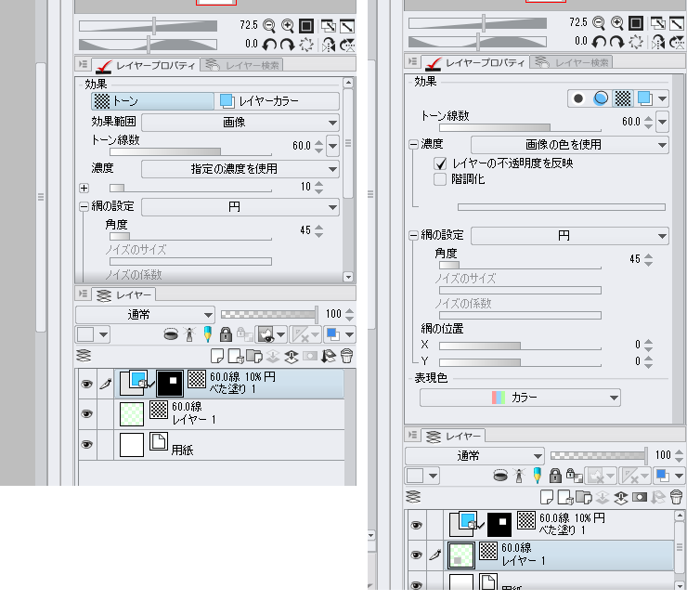The width and height of the screenshot is (700, 601).
Task: Hide レイヤー 1 eye in left screenshot
Action: (87, 413)
